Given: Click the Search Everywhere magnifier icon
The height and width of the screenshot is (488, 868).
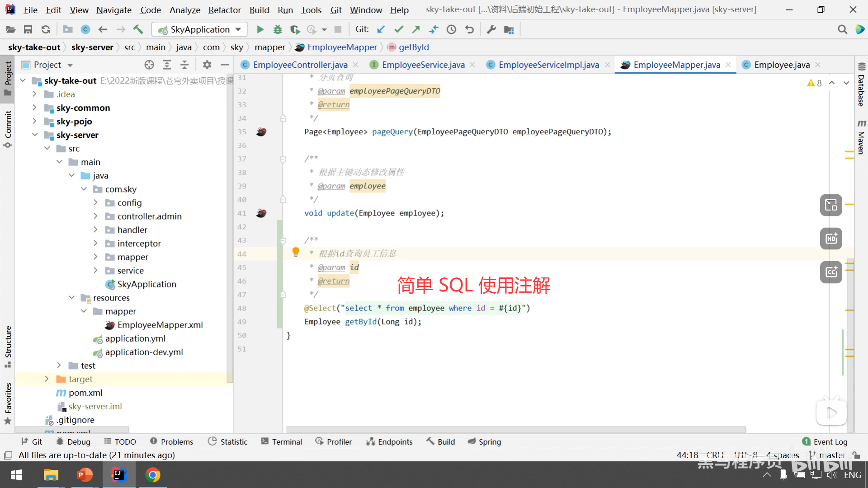Looking at the screenshot, I should pyautogui.click(x=842, y=30).
